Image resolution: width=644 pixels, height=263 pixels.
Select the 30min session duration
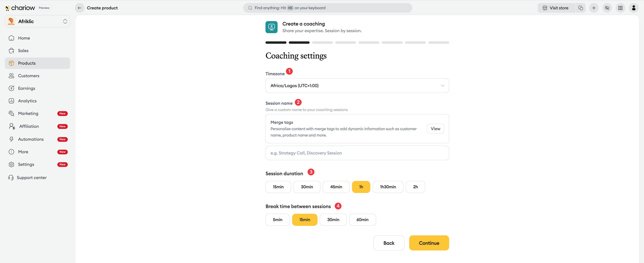(x=307, y=187)
